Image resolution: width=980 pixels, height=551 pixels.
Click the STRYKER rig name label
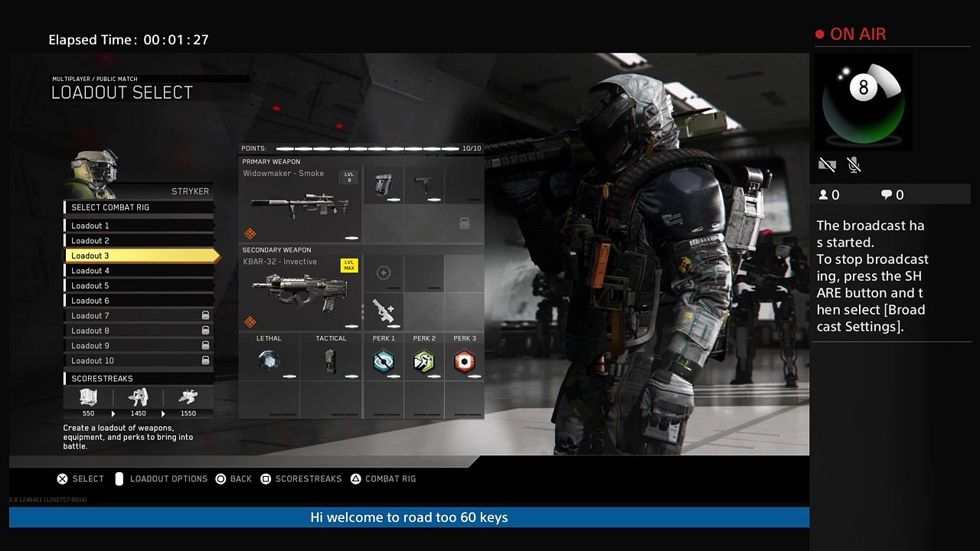tap(190, 191)
